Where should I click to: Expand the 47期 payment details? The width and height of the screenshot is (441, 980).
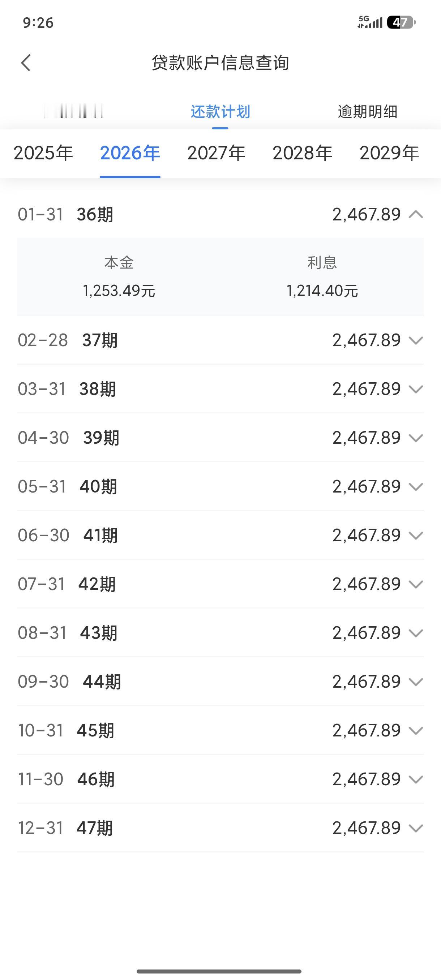click(x=416, y=828)
